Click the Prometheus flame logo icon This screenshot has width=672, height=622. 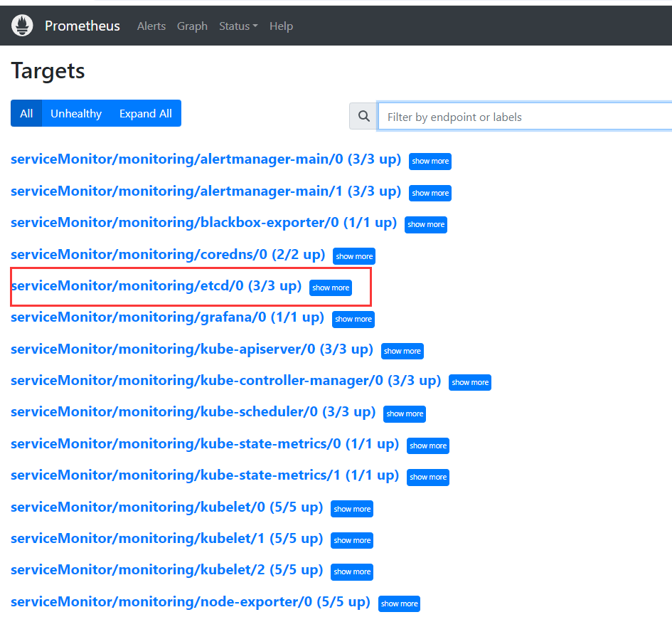point(22,26)
